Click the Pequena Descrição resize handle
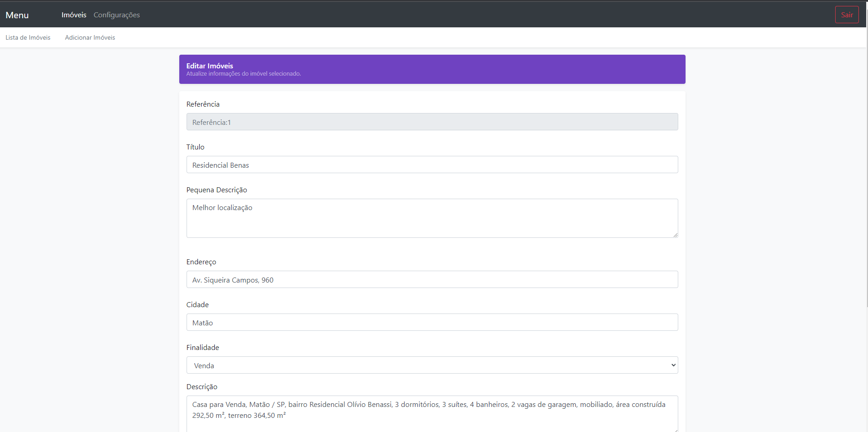 click(x=676, y=235)
